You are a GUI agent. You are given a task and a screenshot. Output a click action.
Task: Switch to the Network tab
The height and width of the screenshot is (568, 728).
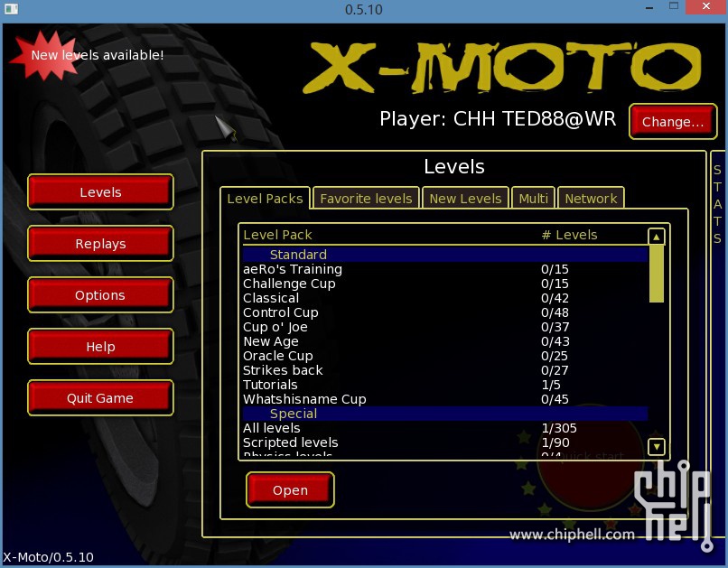(x=591, y=199)
